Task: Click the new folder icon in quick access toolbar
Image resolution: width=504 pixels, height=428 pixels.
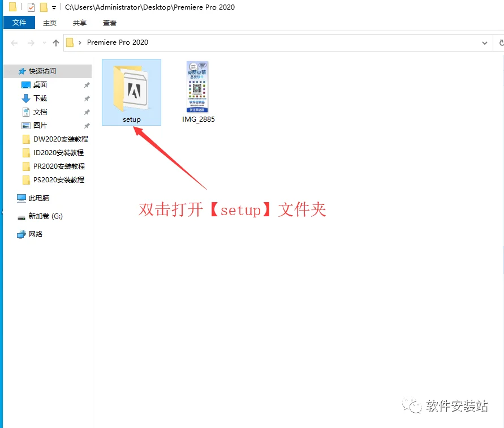Action: 44,7
